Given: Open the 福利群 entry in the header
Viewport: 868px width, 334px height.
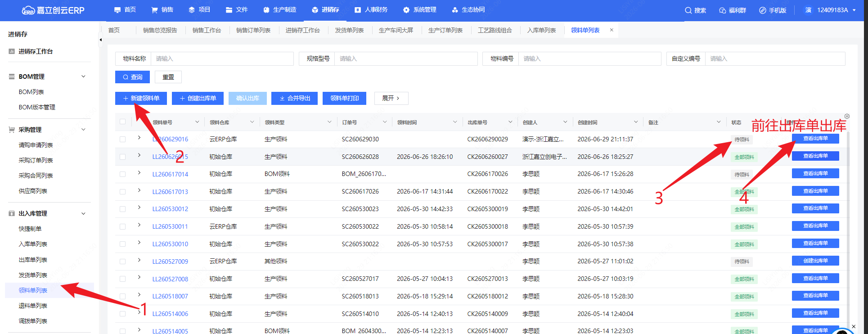Looking at the screenshot, I should [x=733, y=10].
